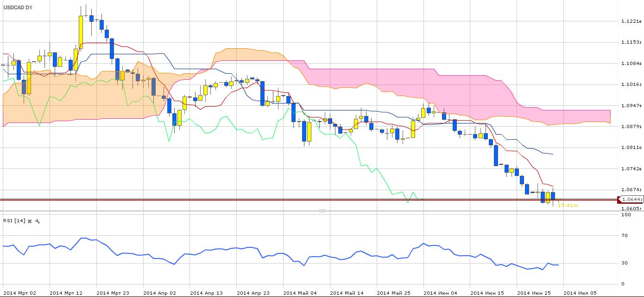Select the 2014 Мрт 02 date label
Screen dimensions: 644x297
(19, 293)
